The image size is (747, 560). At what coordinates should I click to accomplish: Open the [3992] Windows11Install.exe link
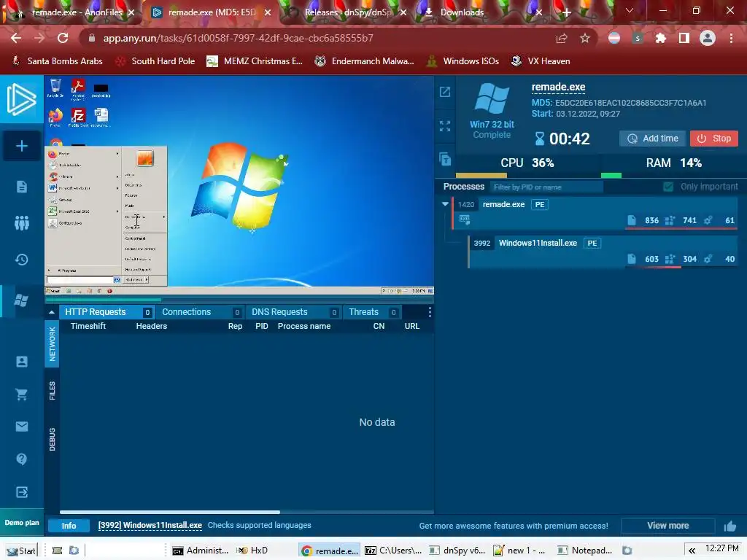(150, 525)
